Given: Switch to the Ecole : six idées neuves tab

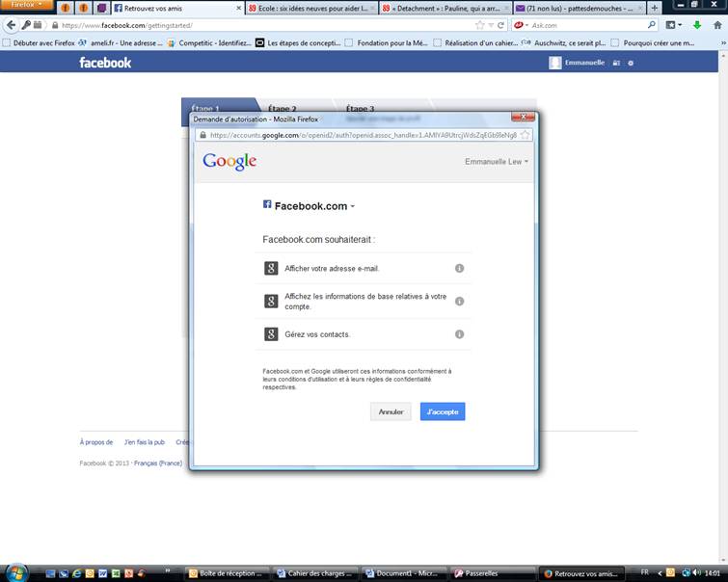Looking at the screenshot, I should 311,9.
